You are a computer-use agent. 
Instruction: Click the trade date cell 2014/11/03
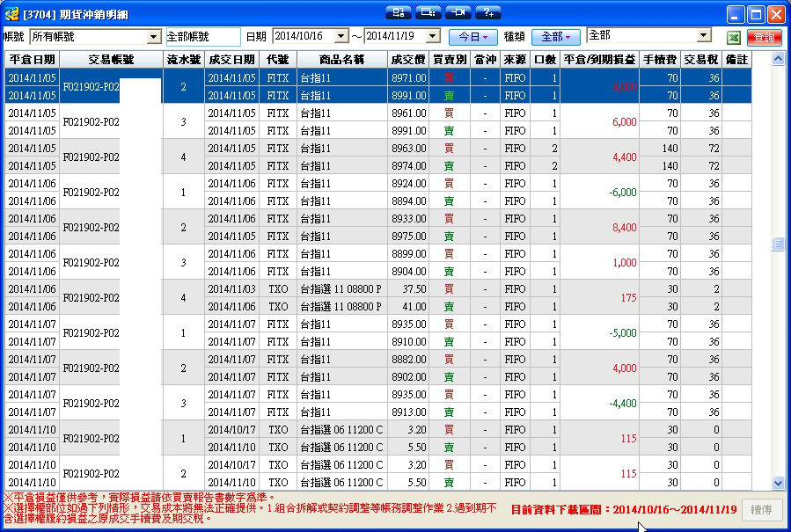(231, 289)
